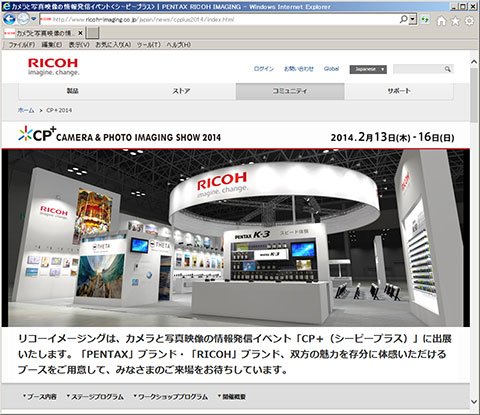Click the vertical scrollbar down arrow
This screenshot has height=415, width=480.
click(474, 402)
